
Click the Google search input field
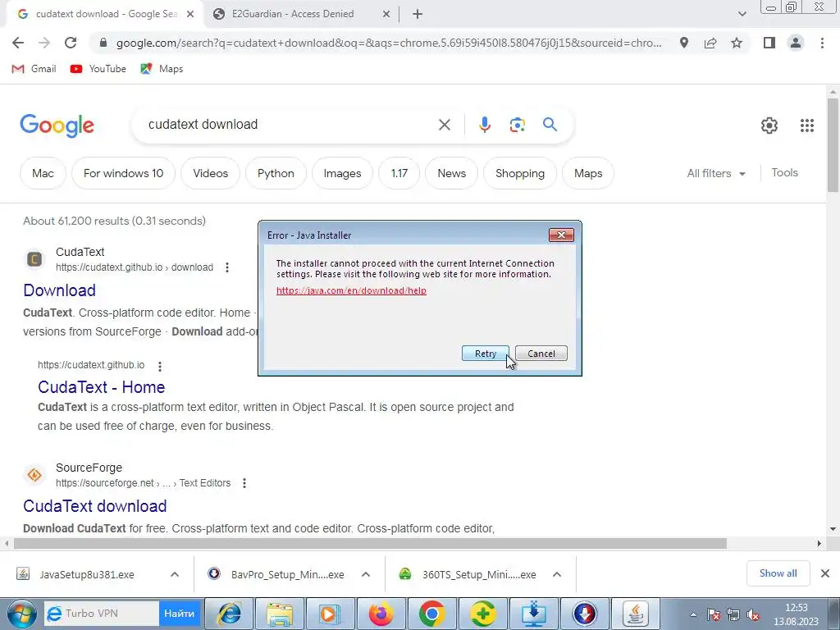point(290,125)
